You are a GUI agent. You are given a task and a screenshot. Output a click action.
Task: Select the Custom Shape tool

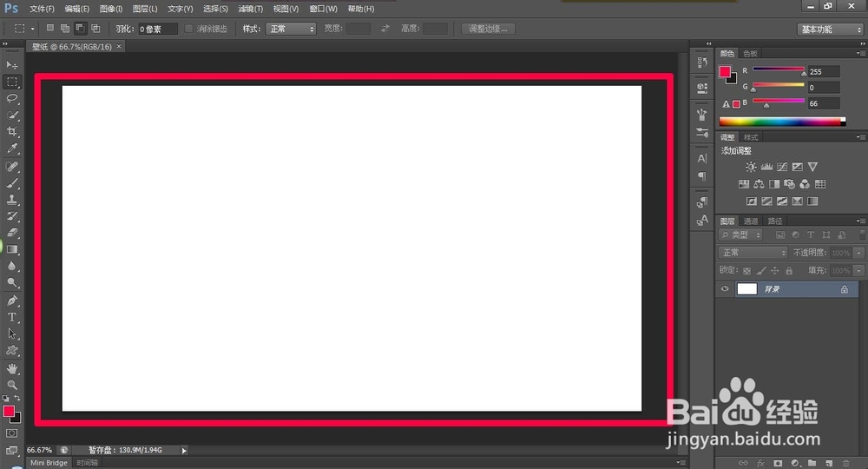[x=11, y=351]
